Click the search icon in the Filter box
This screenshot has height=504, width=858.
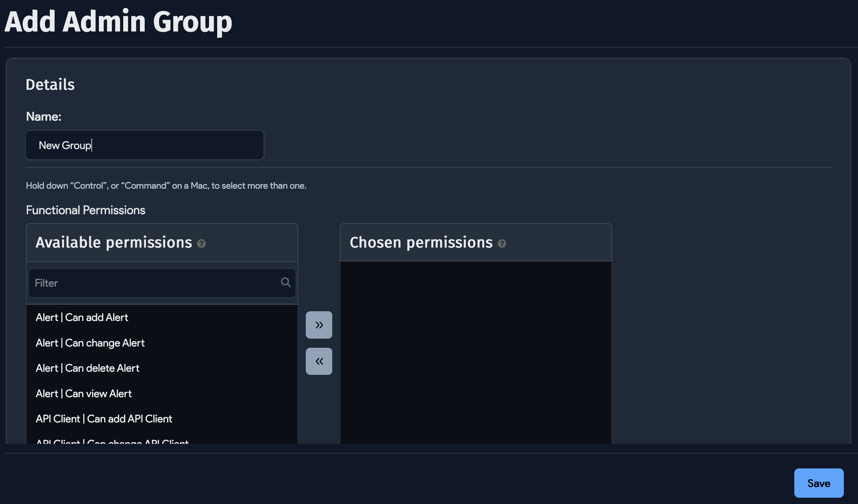tap(285, 282)
